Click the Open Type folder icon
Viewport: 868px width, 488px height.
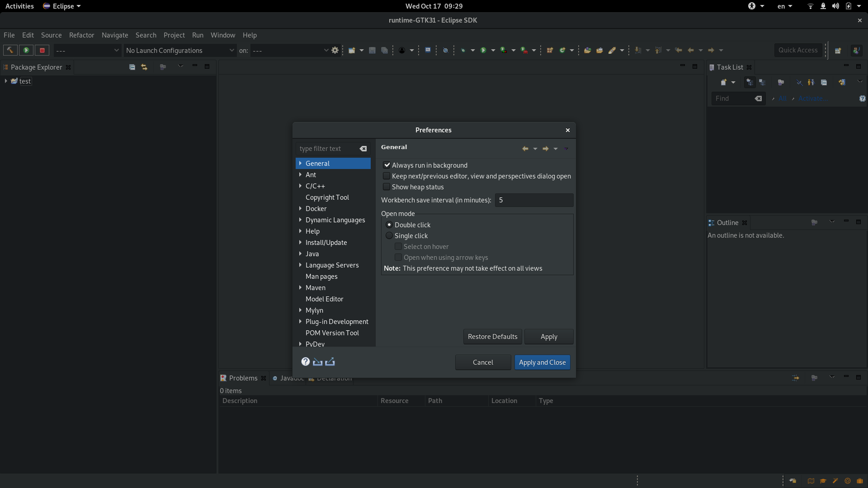(x=587, y=50)
